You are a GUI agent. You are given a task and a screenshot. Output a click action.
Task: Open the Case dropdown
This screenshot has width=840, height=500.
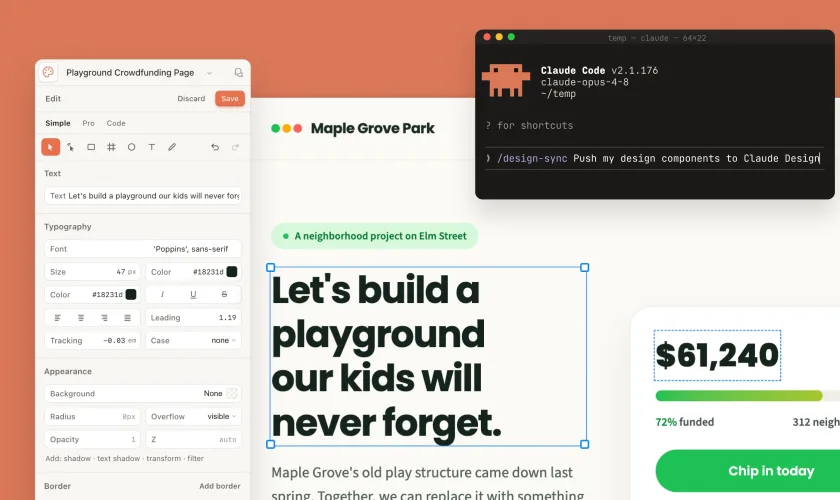coord(193,340)
